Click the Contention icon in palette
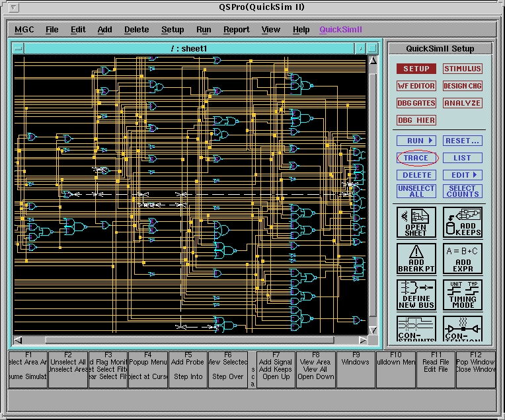 pos(463,329)
